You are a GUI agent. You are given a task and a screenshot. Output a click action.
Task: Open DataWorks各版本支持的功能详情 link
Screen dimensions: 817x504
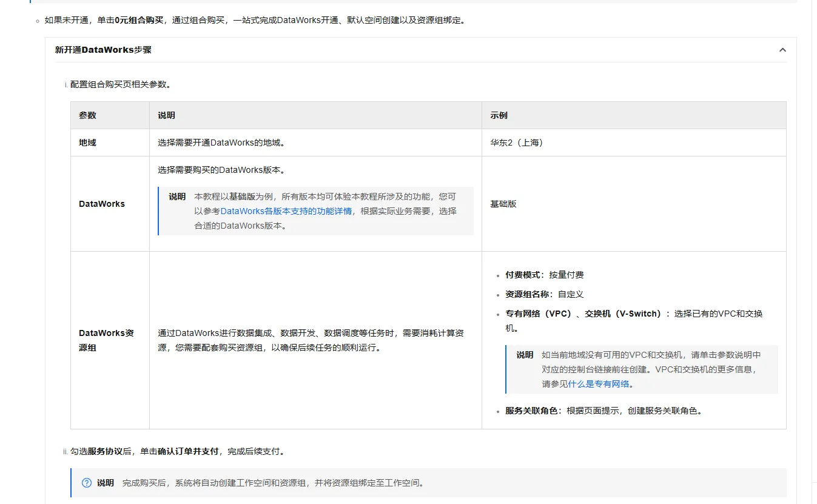click(x=286, y=211)
